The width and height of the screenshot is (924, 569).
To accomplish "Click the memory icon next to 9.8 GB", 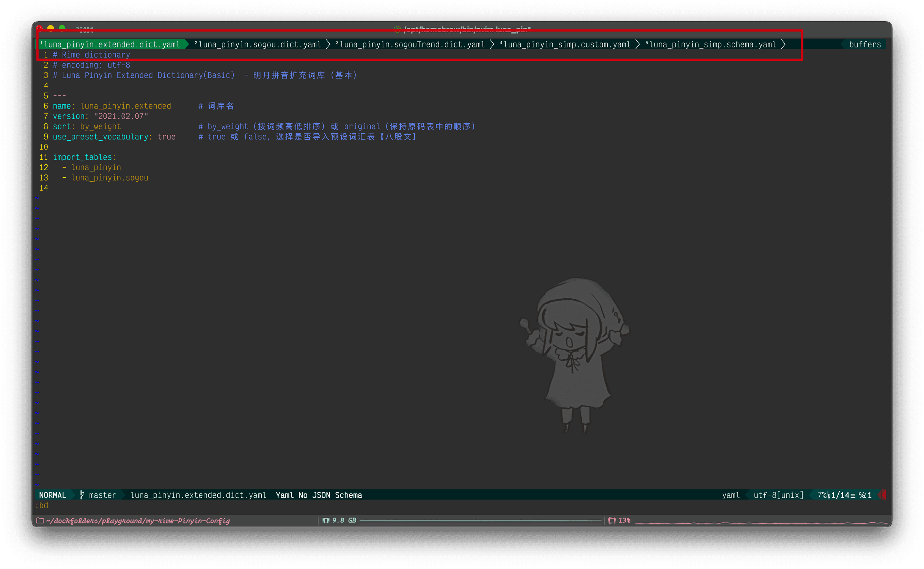I will [x=326, y=520].
